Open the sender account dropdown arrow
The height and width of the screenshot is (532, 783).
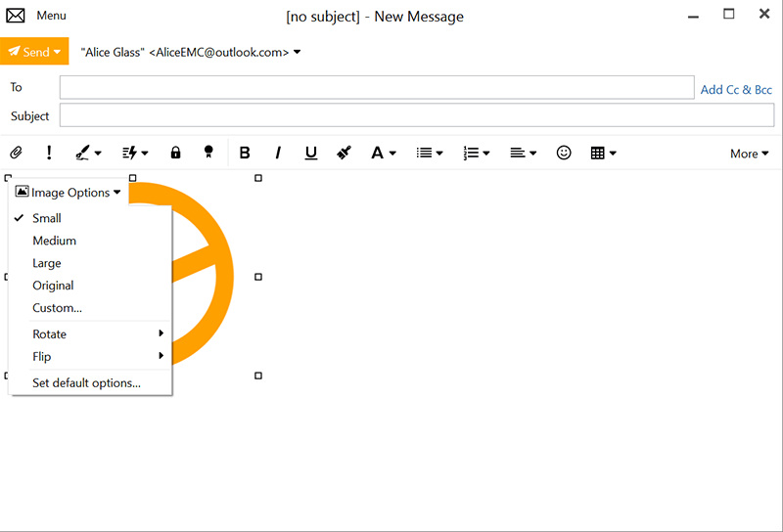[x=298, y=52]
